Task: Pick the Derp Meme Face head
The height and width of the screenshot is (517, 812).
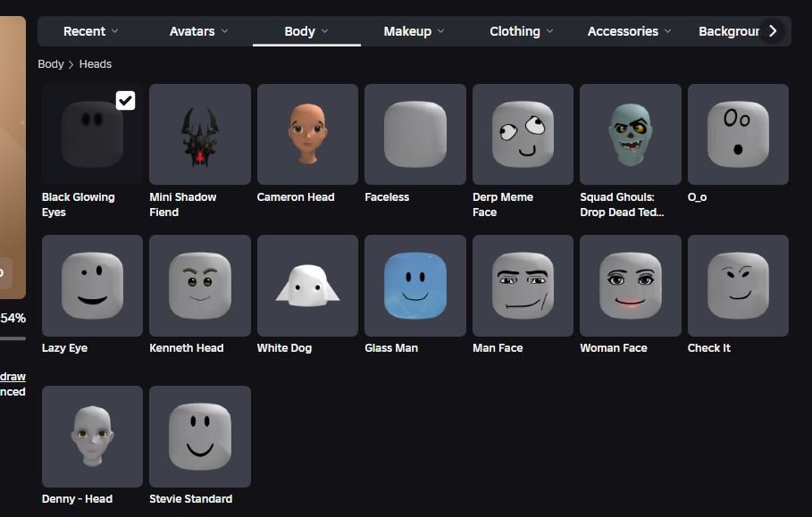Action: 523,134
